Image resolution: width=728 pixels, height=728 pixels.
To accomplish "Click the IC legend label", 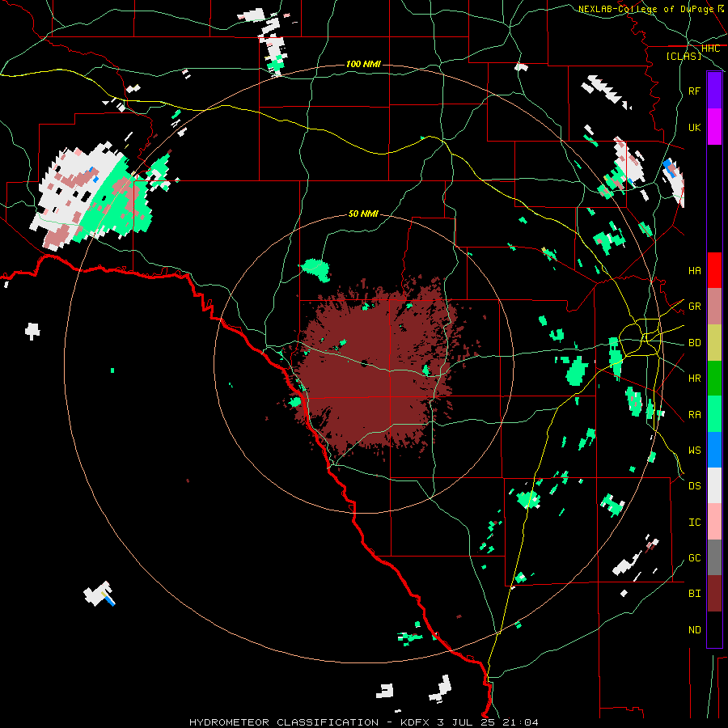I will coord(695,522).
